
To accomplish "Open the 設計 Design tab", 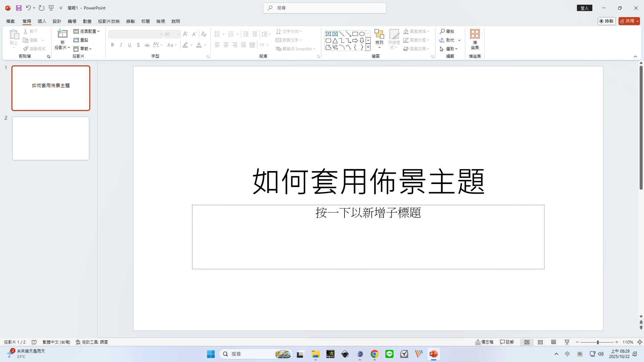I will [57, 21].
